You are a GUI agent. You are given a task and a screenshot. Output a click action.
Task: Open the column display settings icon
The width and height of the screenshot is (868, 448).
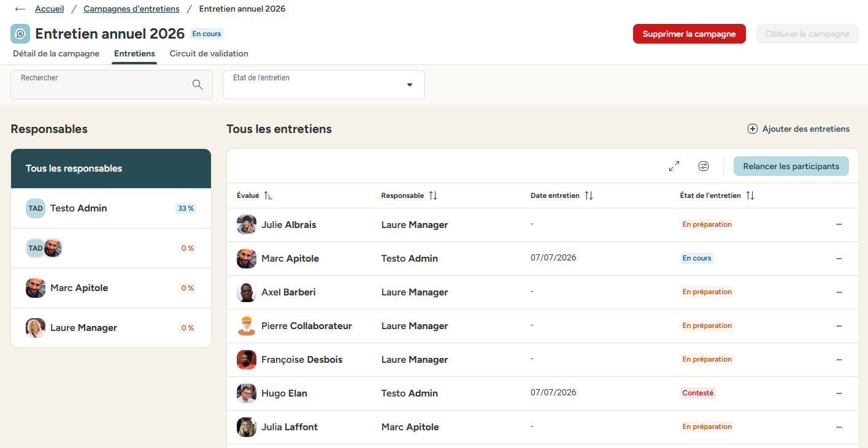704,166
